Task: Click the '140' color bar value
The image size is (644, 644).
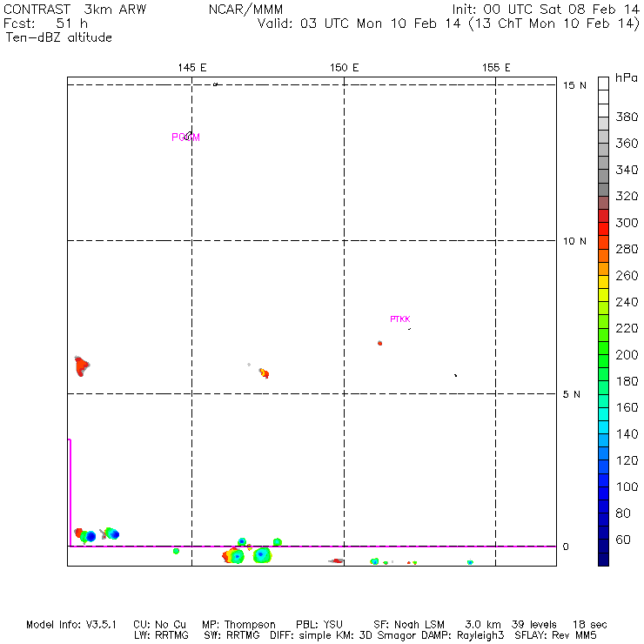Action: coord(627,434)
